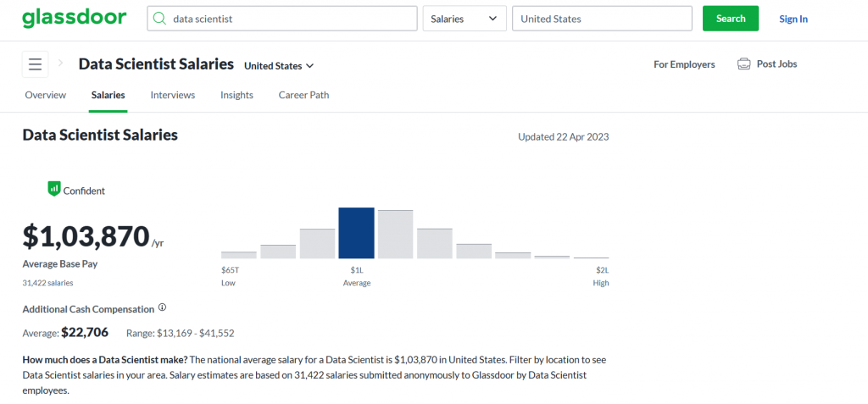Click the magnifier icon in search field
868x404 pixels.
tap(159, 19)
